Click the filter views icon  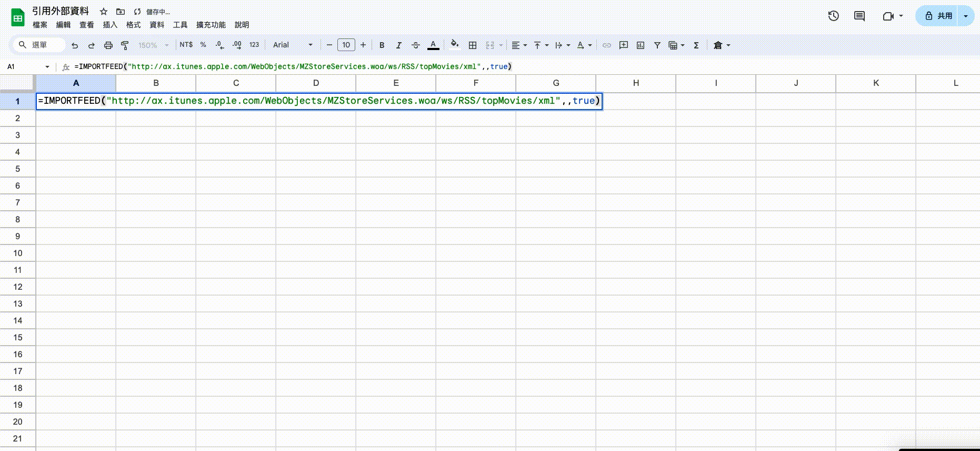(x=673, y=45)
